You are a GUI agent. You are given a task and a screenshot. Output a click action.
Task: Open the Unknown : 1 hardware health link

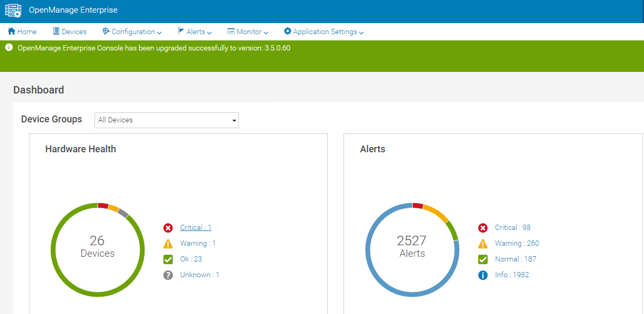tap(200, 275)
